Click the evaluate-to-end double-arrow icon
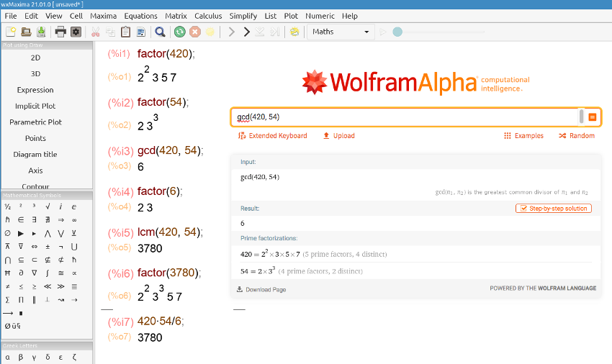Screen dimensions: 612x364 [275, 32]
